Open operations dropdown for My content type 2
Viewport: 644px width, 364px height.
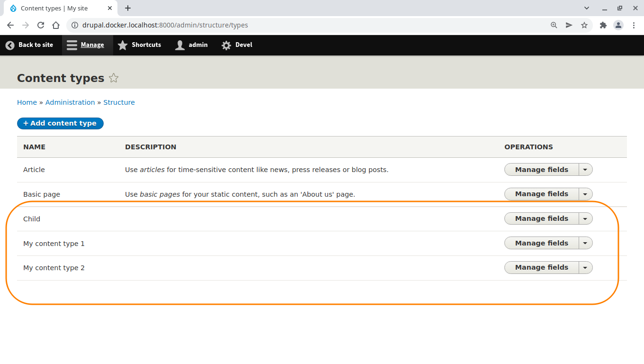585,267
